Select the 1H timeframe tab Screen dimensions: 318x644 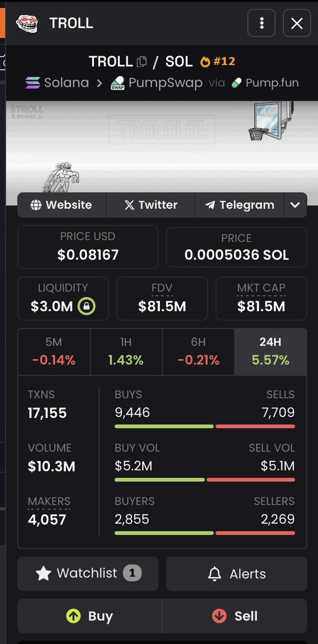[x=126, y=352]
